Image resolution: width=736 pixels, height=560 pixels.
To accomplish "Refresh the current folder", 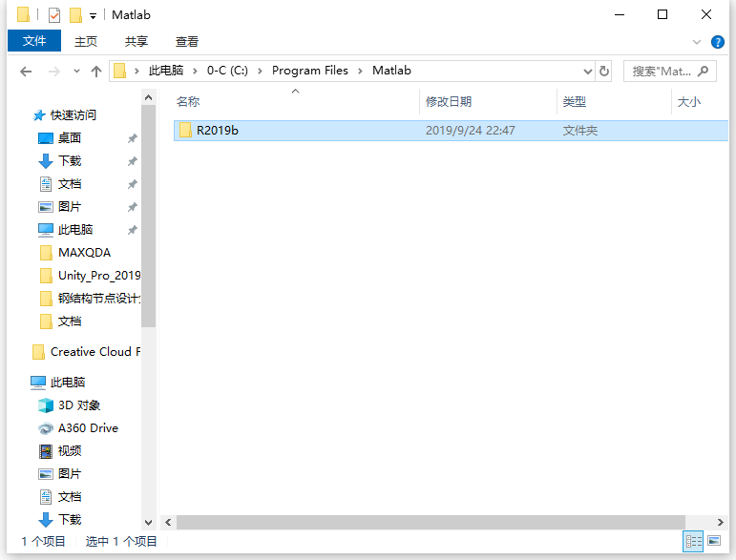I will (603, 72).
